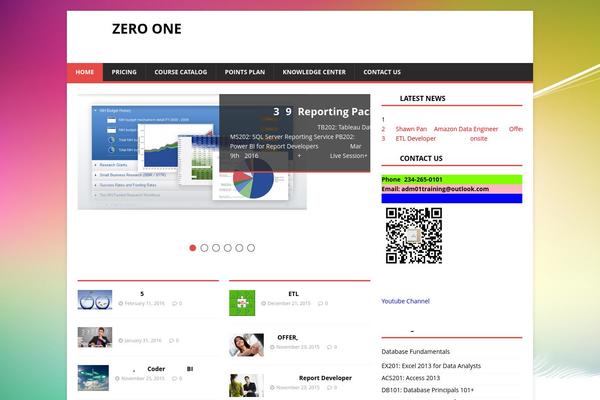
Task: Open EX201: Excel 2013 for Data Analysts
Action: (x=431, y=366)
